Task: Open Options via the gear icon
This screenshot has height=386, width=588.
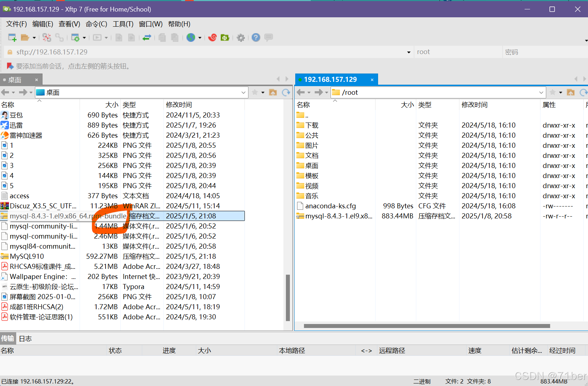Action: pos(241,37)
